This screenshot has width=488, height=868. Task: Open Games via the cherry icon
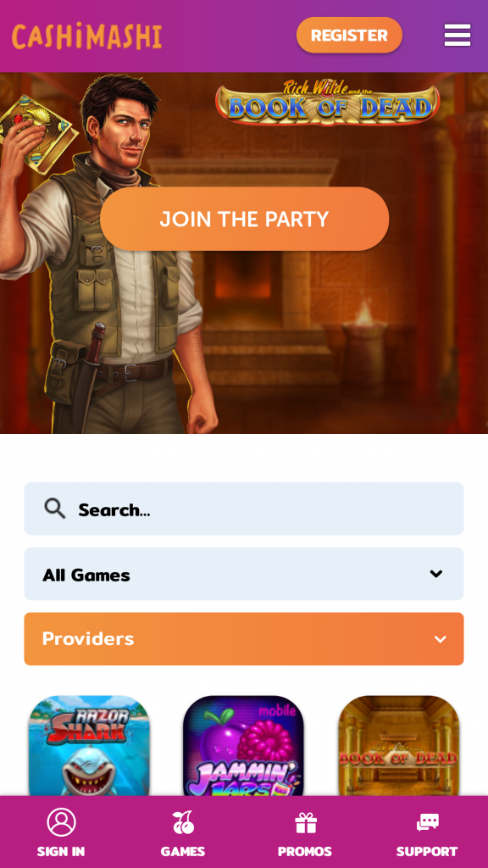point(183,822)
